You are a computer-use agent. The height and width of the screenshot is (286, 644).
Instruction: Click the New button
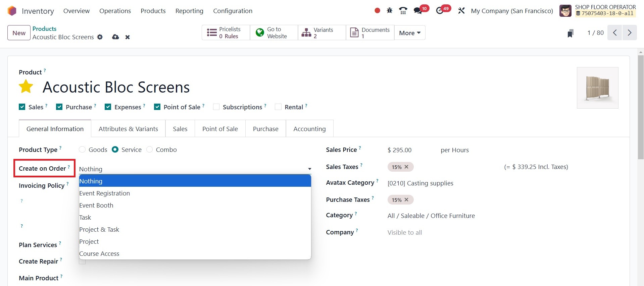click(19, 33)
